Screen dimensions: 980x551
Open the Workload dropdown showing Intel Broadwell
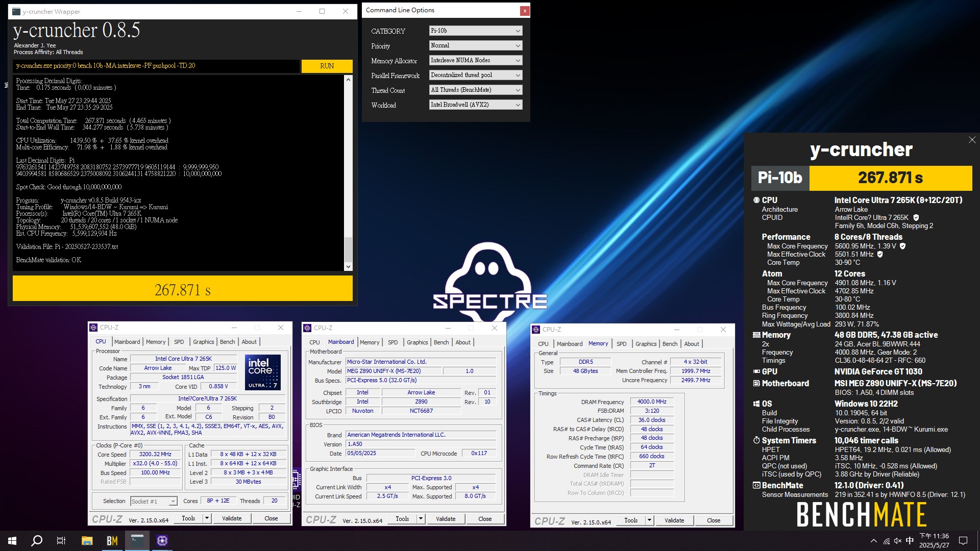point(476,105)
